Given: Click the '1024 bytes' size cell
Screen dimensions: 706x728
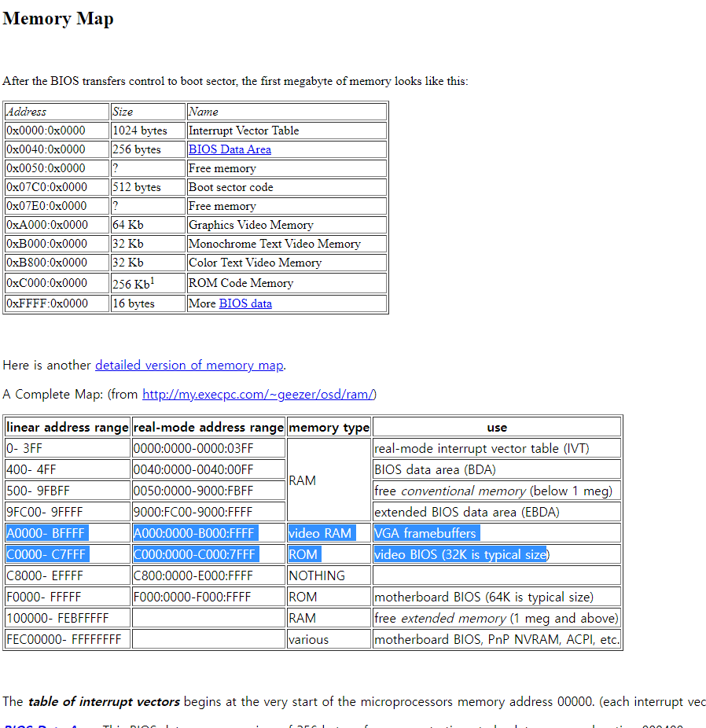Looking at the screenshot, I should pyautogui.click(x=148, y=131).
